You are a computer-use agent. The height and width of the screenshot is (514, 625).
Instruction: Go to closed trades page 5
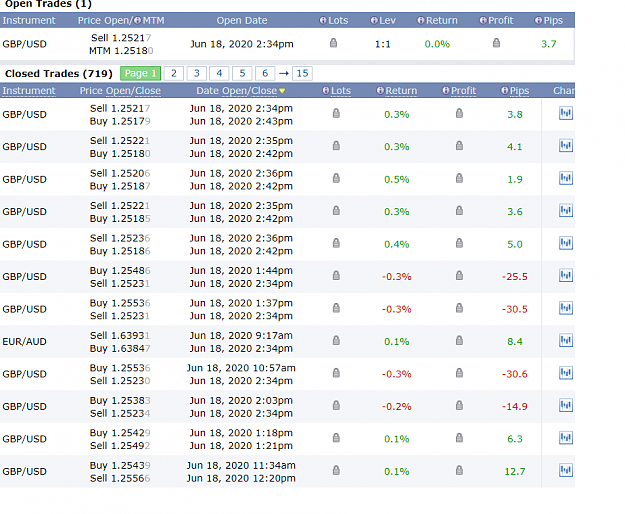[242, 73]
